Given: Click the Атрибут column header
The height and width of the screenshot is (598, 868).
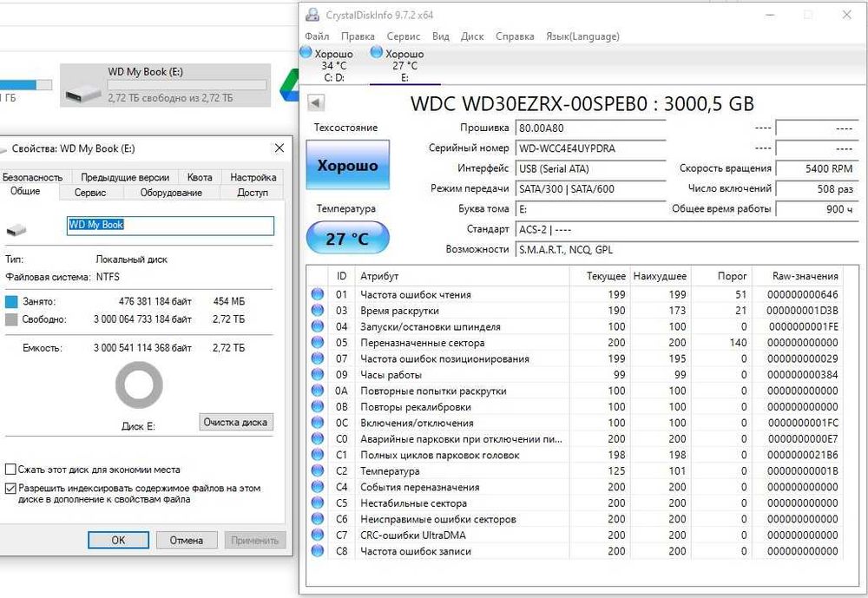Looking at the screenshot, I should (463, 276).
